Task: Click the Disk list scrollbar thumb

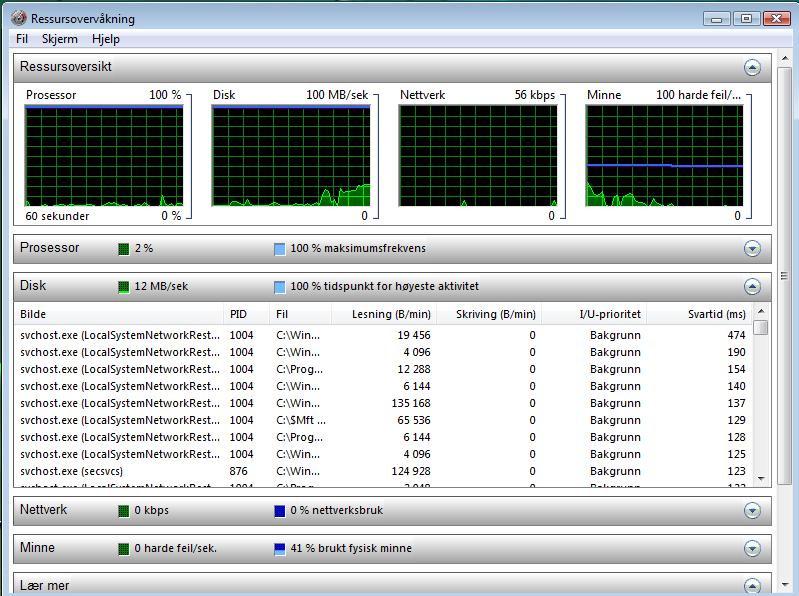Action: point(761,328)
